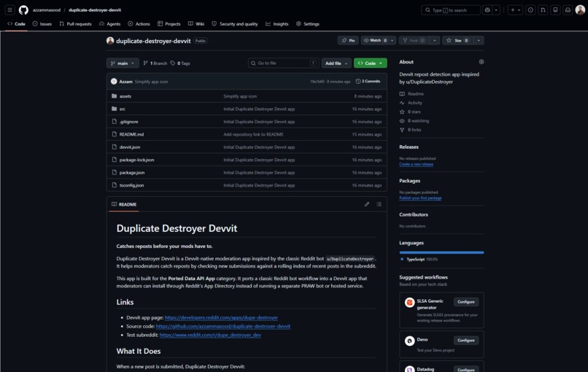The width and height of the screenshot is (588, 372).
Task: Open the Insights tab
Action: click(x=277, y=24)
